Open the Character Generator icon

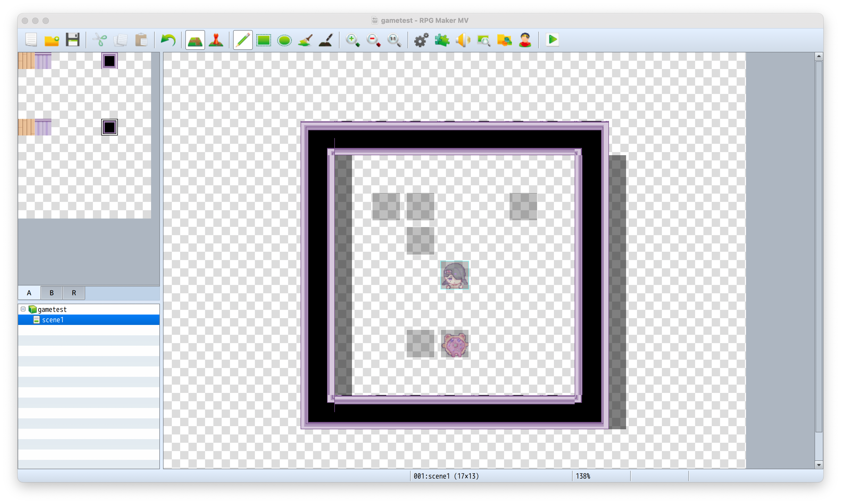click(x=525, y=40)
